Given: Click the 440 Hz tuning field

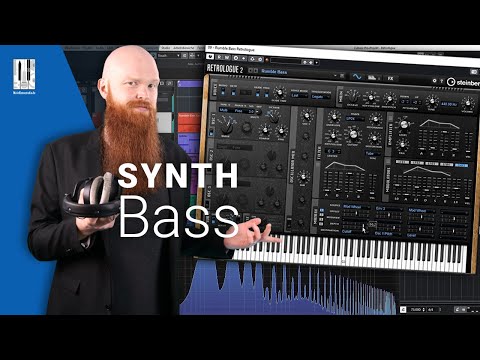Looking at the screenshot, I should coord(450,104).
